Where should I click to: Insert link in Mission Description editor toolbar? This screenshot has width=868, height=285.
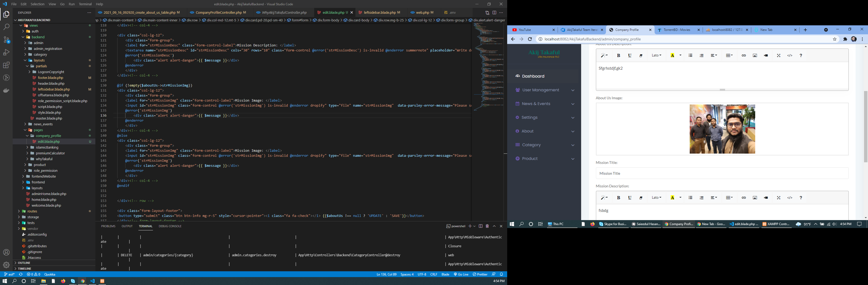743,198
